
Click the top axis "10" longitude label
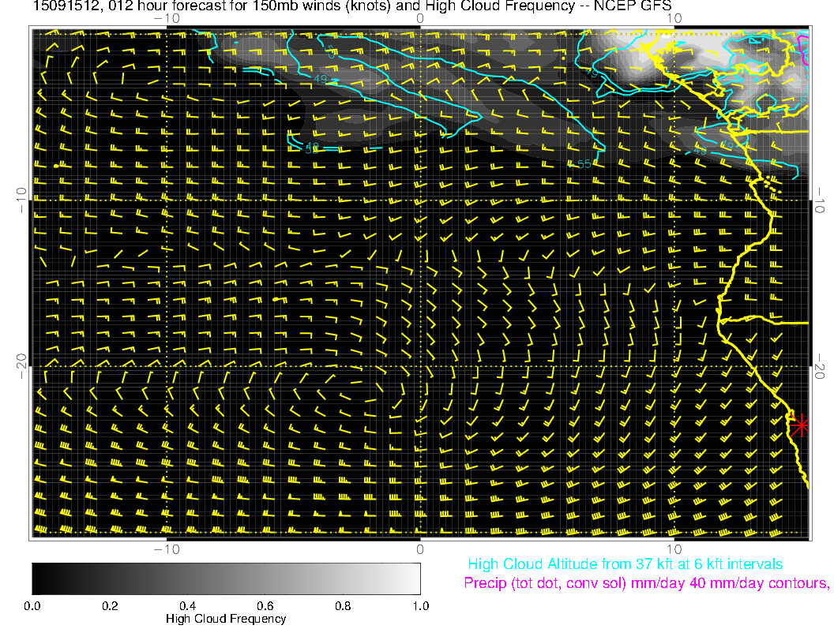(674, 19)
